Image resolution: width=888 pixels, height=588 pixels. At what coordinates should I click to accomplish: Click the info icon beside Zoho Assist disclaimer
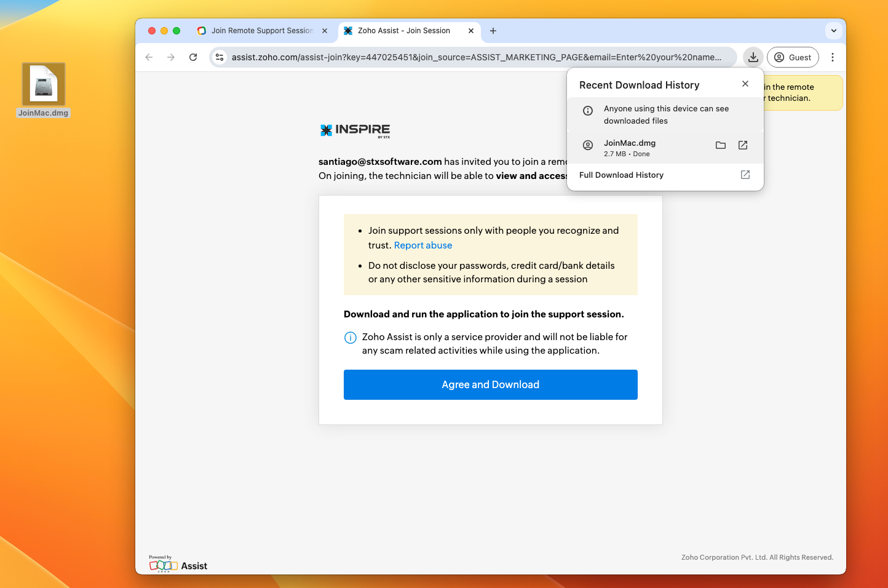(350, 338)
